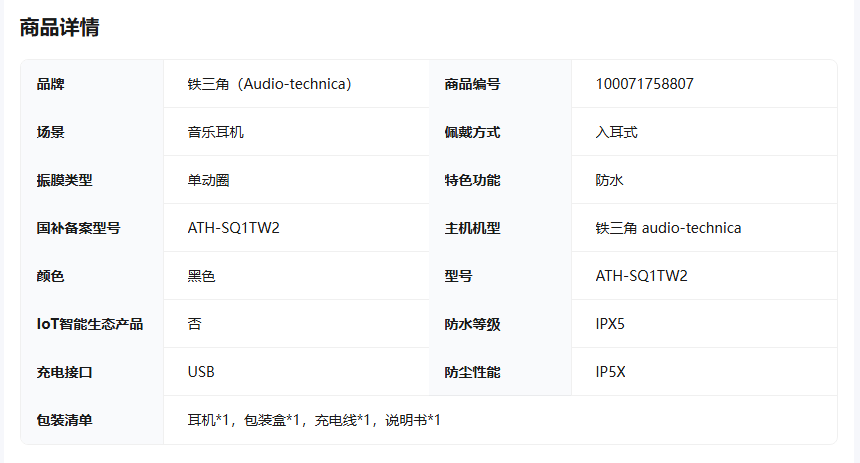Image resolution: width=860 pixels, height=463 pixels.
Task: Click the IP5X value
Action: tap(610, 372)
